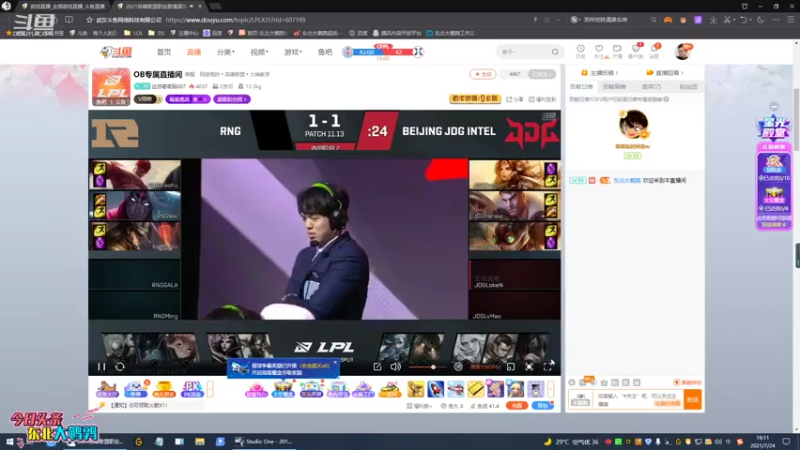Click the top contributor avatar in ranking
The image size is (800, 450).
point(633,124)
